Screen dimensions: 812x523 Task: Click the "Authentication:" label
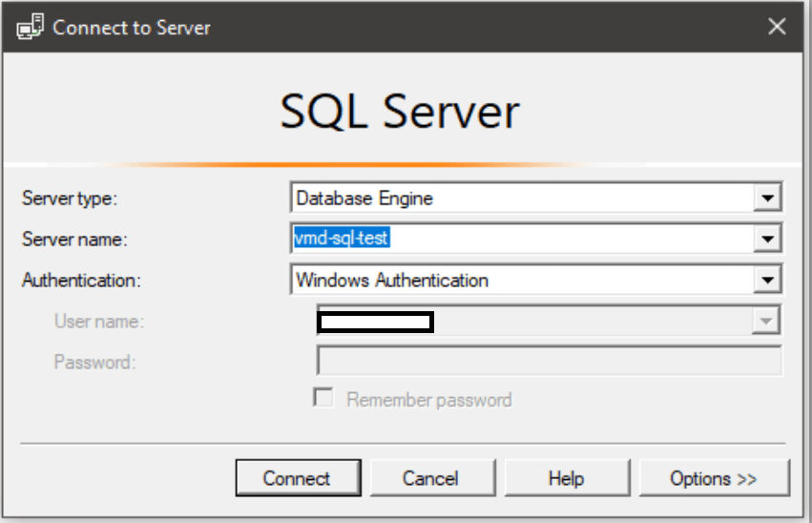coord(81,281)
